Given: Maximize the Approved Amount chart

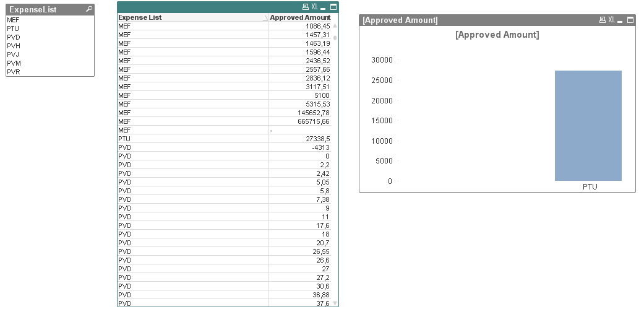Looking at the screenshot, I should (x=630, y=20).
